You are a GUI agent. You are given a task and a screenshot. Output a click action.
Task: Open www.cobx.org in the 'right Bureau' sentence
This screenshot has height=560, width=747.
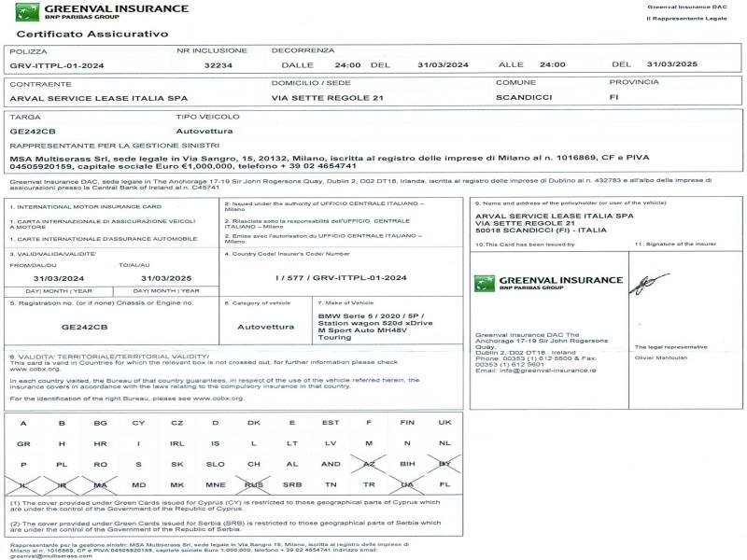[218, 399]
